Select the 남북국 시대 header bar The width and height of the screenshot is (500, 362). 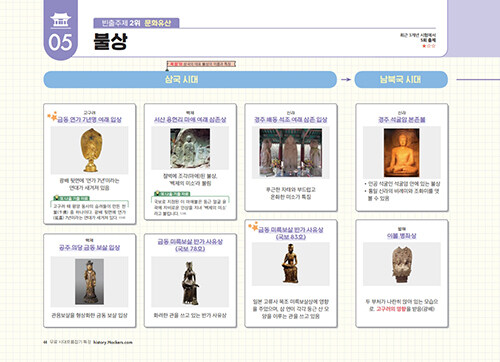401,79
